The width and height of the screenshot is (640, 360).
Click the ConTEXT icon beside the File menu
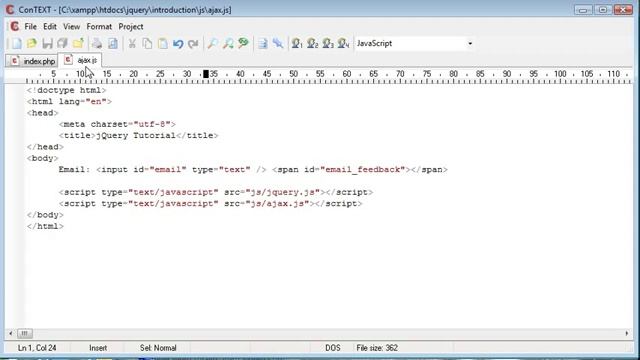(15, 27)
